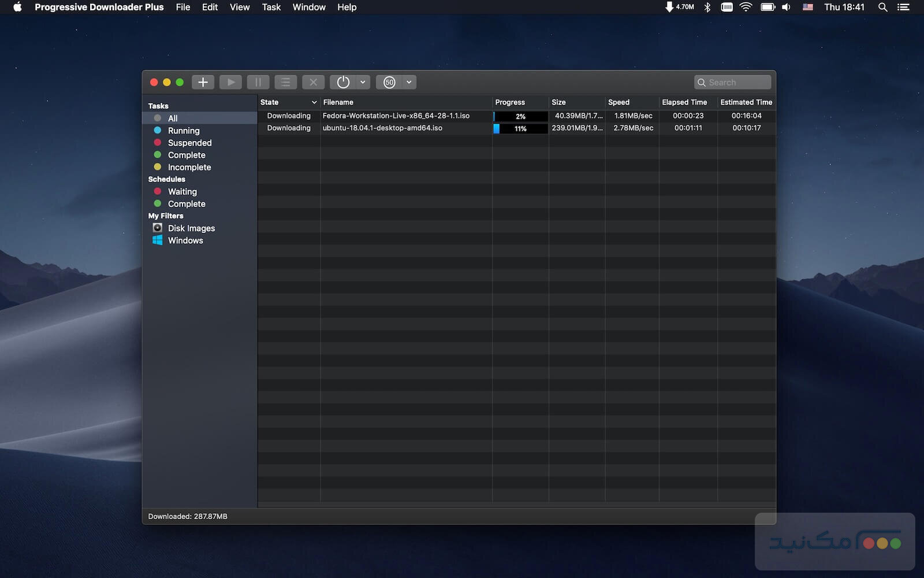Open the speed limit dropdown chevron
Screen dimensions: 924x578
click(x=409, y=81)
